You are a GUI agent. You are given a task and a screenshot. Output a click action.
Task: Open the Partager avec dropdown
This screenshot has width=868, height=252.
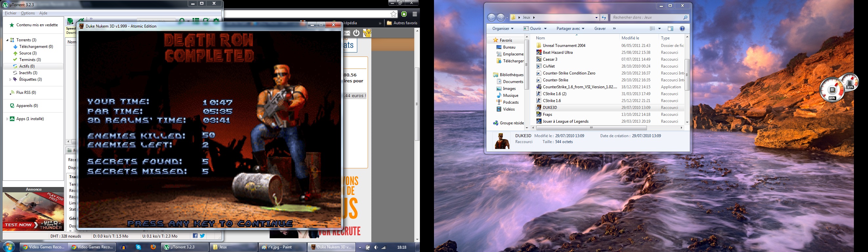570,29
